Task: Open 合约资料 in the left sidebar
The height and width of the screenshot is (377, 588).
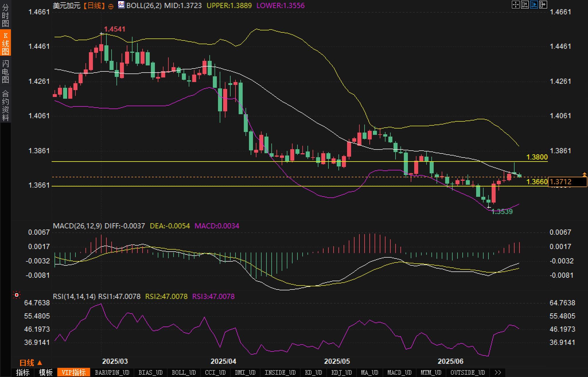Action: pyautogui.click(x=5, y=105)
